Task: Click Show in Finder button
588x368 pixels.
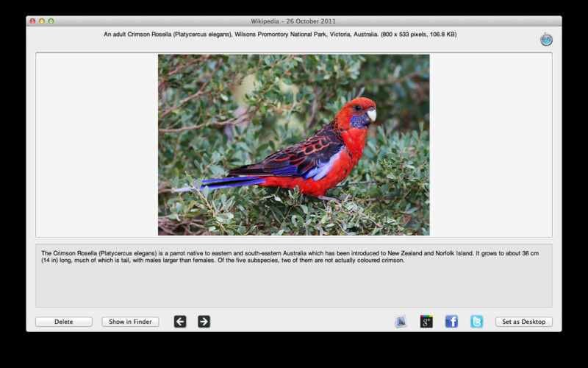Action: click(130, 322)
